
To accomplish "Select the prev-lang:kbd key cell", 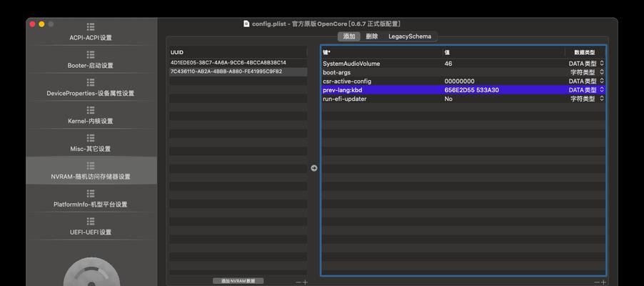I will (343, 89).
